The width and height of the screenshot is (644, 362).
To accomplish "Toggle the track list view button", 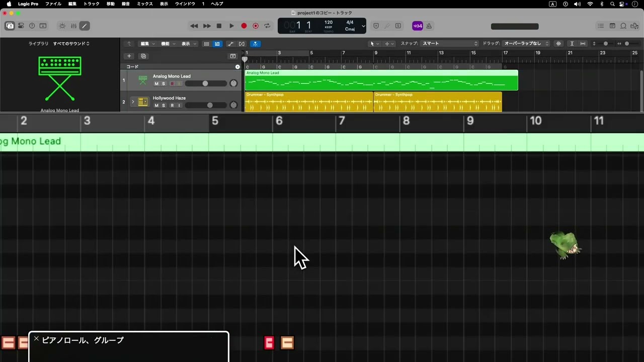I will point(217,44).
